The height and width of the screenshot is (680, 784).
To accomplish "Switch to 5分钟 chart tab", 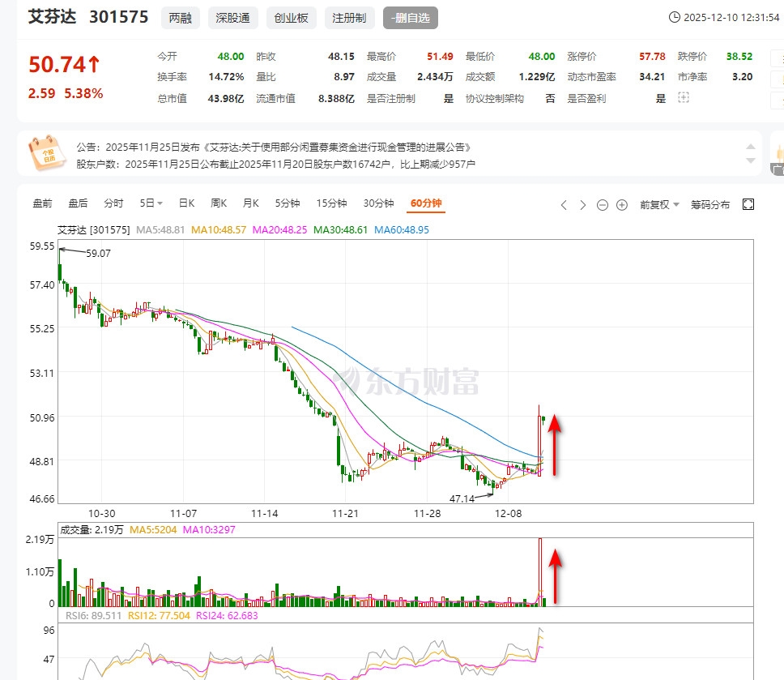I will pyautogui.click(x=287, y=203).
